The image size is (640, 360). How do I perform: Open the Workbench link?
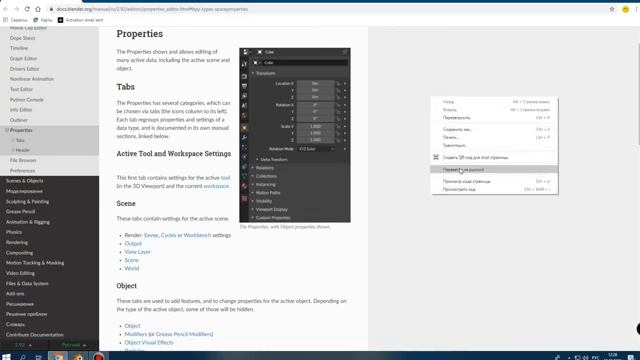[197, 235]
